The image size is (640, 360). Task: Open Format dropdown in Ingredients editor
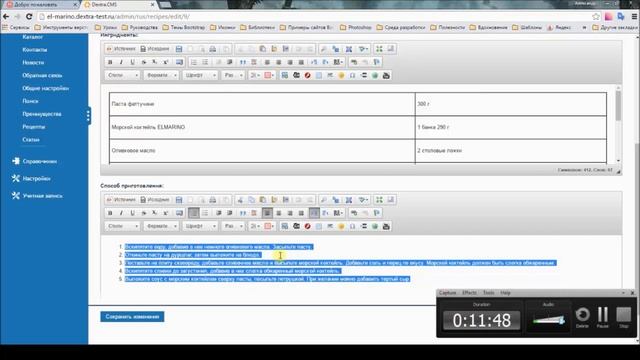[x=161, y=76]
